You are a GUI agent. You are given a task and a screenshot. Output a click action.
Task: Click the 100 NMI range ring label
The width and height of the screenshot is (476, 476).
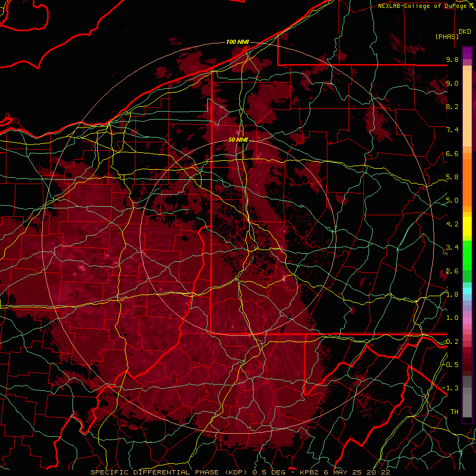tap(237, 42)
